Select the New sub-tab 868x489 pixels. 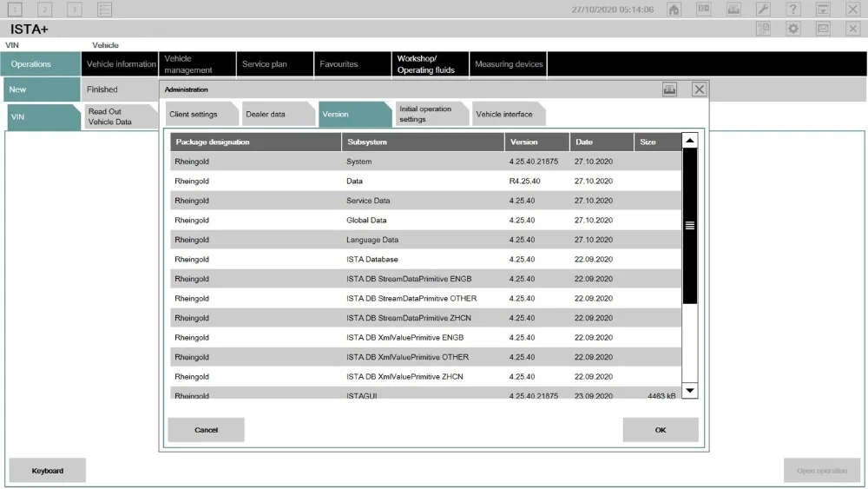click(x=42, y=89)
